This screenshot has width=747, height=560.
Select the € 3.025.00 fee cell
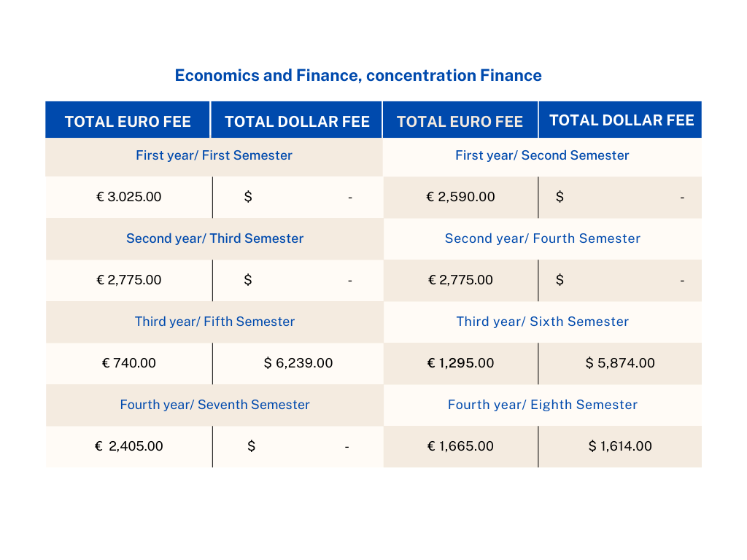pyautogui.click(x=129, y=197)
